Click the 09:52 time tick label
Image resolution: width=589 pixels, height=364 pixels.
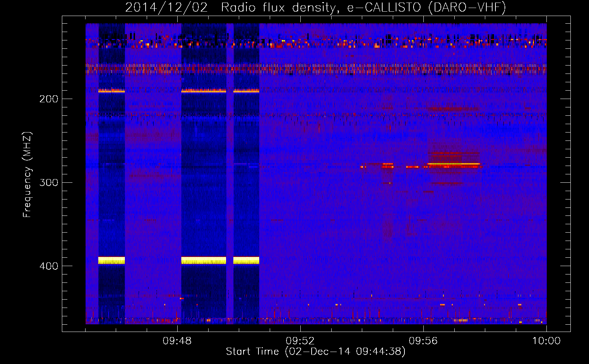300,341
